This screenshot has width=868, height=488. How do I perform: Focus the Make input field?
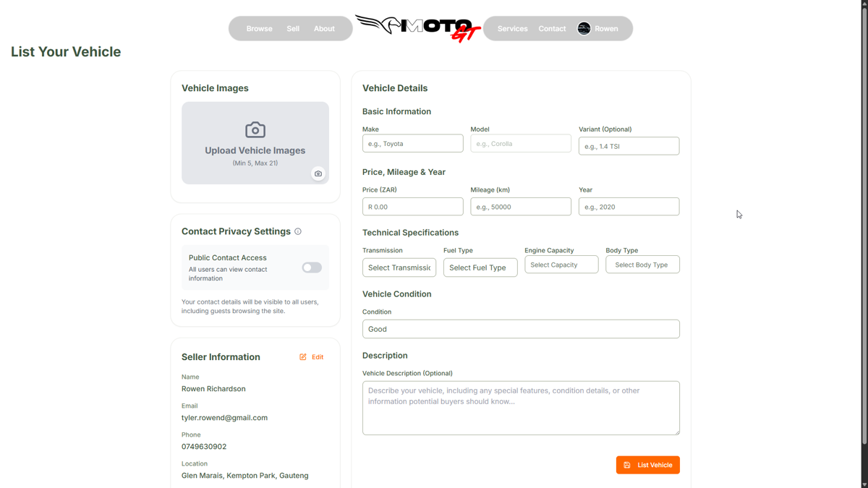click(x=412, y=143)
